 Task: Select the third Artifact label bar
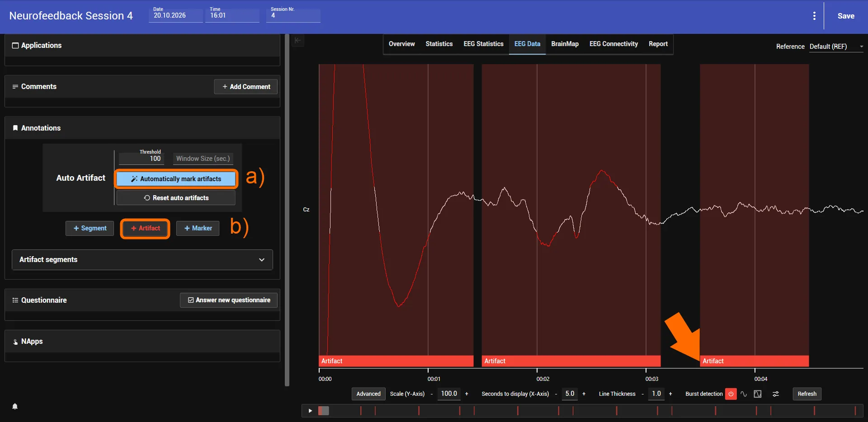754,361
